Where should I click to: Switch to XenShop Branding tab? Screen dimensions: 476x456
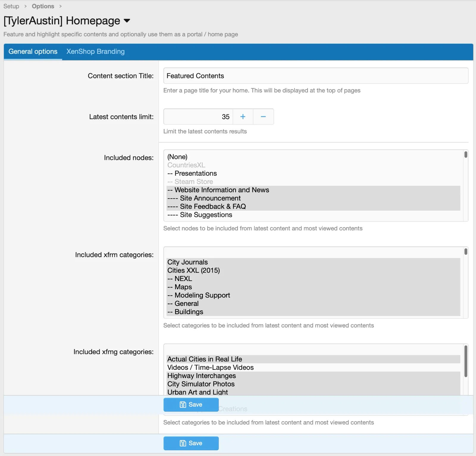click(x=95, y=51)
